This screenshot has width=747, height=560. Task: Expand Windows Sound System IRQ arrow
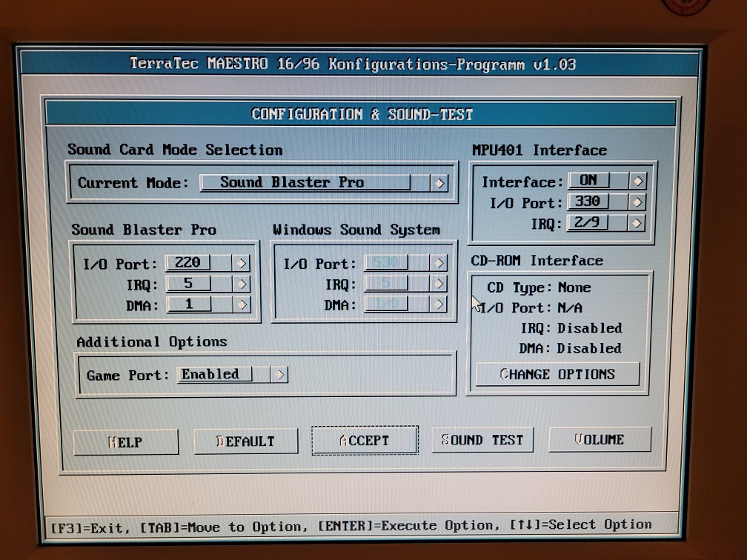[438, 284]
